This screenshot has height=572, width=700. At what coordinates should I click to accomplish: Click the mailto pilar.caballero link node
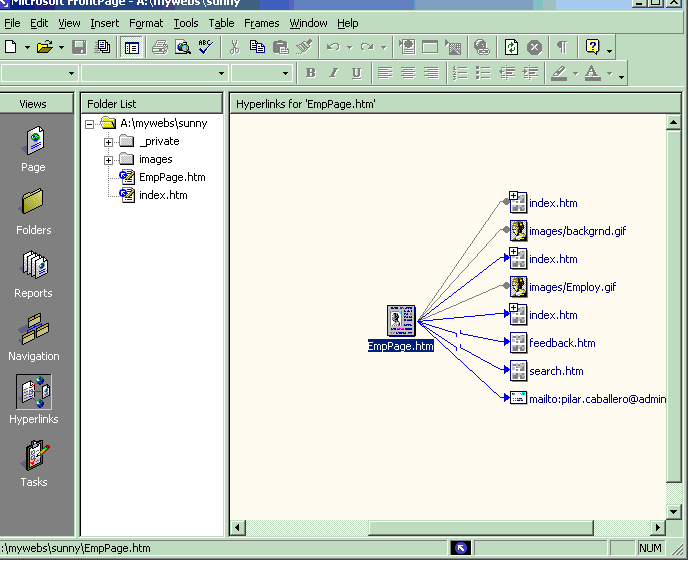[597, 399]
